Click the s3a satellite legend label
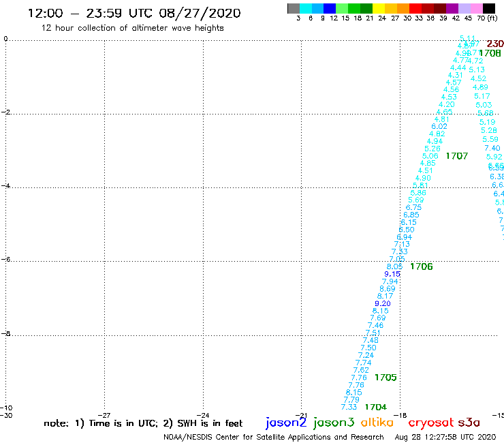The width and height of the screenshot is (504, 443). point(469,423)
